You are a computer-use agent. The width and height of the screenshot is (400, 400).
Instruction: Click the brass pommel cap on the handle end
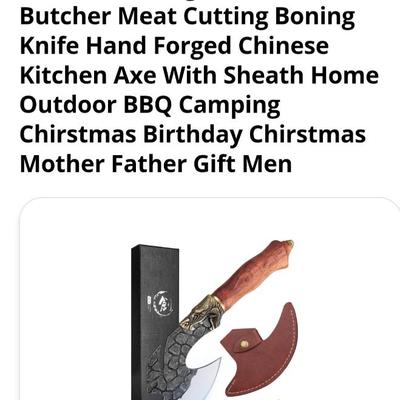click(289, 244)
